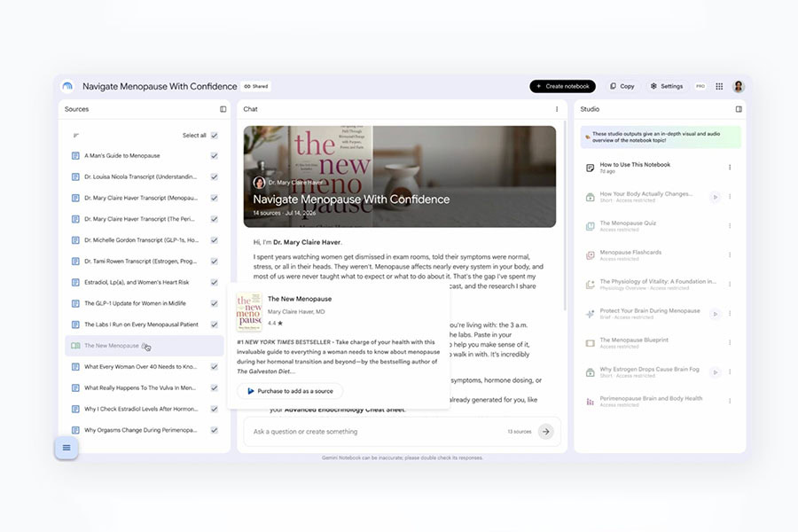
Task: Collapse the Sources panel icon
Action: 223,109
